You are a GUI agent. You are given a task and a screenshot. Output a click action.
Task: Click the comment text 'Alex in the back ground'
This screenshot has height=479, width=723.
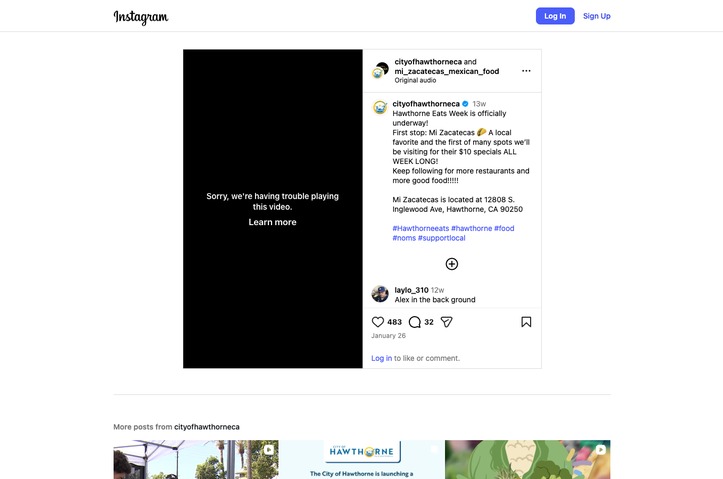(435, 300)
